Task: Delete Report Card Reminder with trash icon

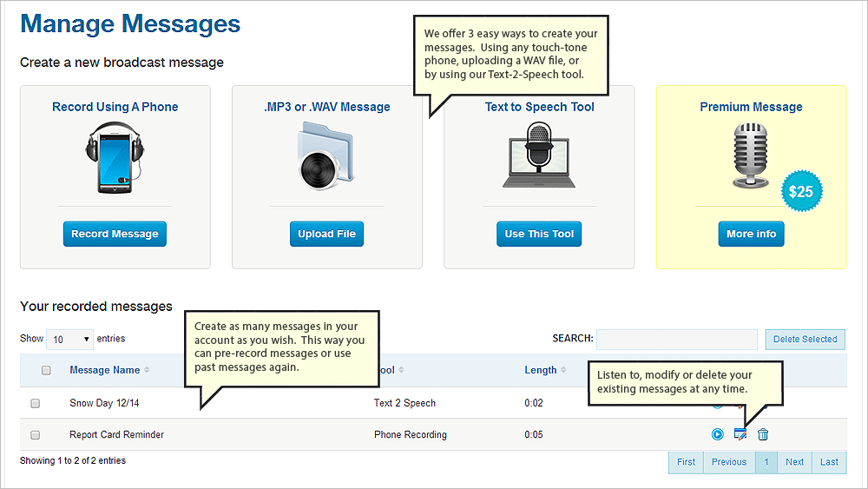Action: tap(763, 434)
